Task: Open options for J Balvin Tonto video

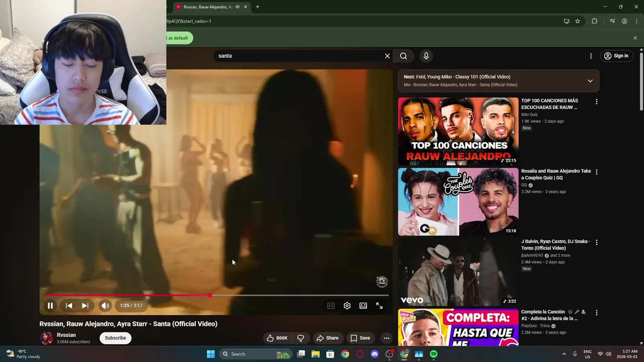Action: [597, 242]
